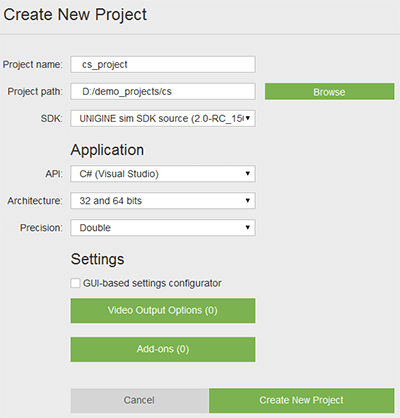Open the API dropdown showing C# (Visual Studio)

(163, 174)
